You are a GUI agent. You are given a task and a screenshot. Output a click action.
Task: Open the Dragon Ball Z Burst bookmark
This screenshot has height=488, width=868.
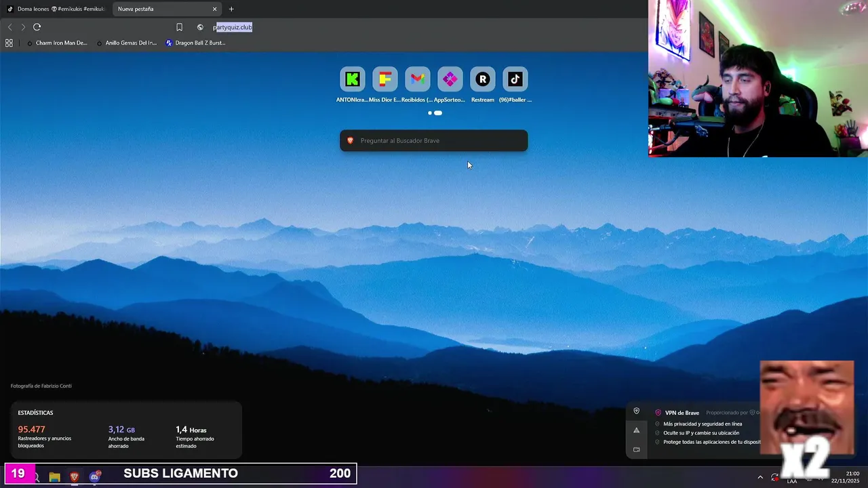195,43
